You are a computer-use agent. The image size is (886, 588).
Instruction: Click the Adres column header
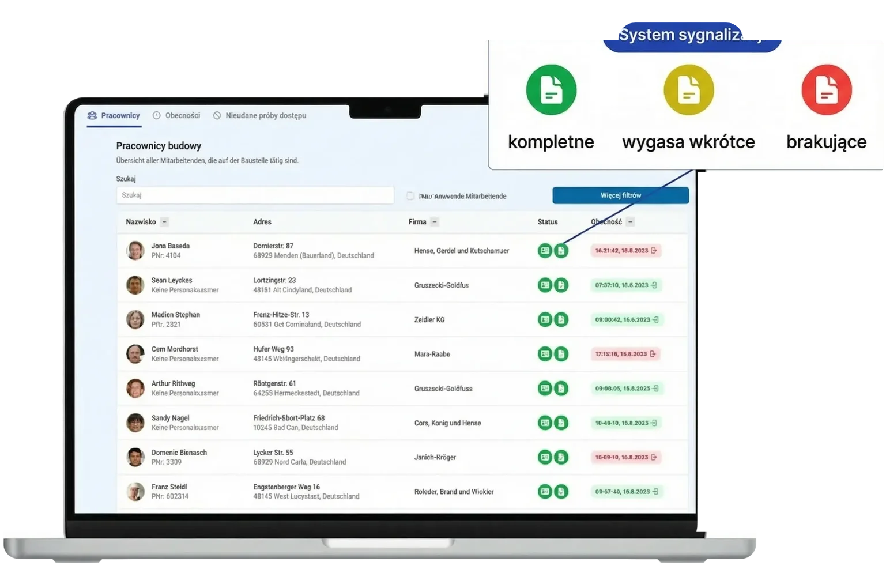pyautogui.click(x=262, y=222)
